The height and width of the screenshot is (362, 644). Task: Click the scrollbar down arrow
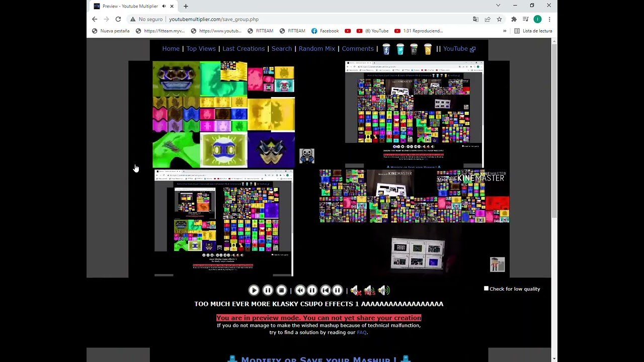click(x=554, y=358)
